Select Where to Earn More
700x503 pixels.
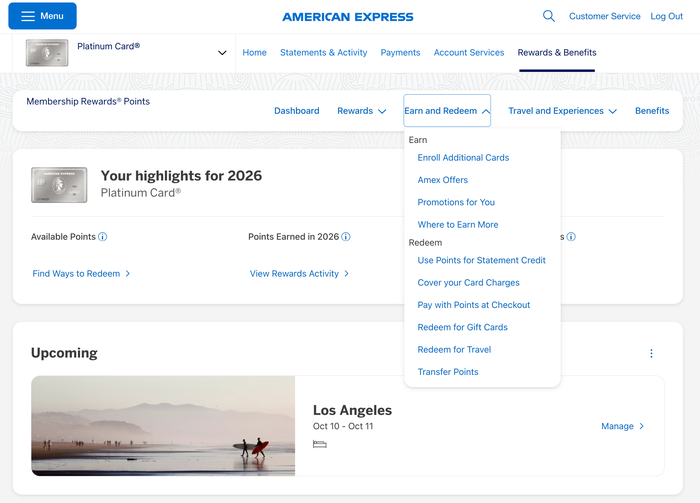(x=458, y=224)
